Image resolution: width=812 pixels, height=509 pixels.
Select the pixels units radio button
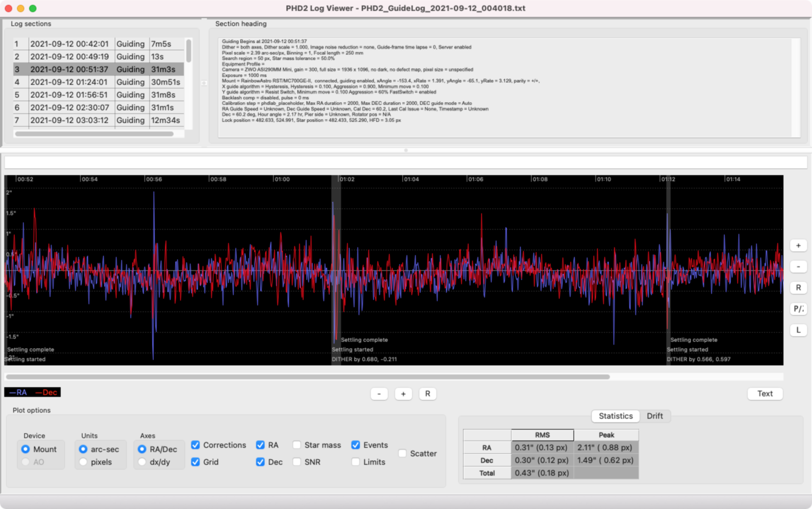click(83, 462)
